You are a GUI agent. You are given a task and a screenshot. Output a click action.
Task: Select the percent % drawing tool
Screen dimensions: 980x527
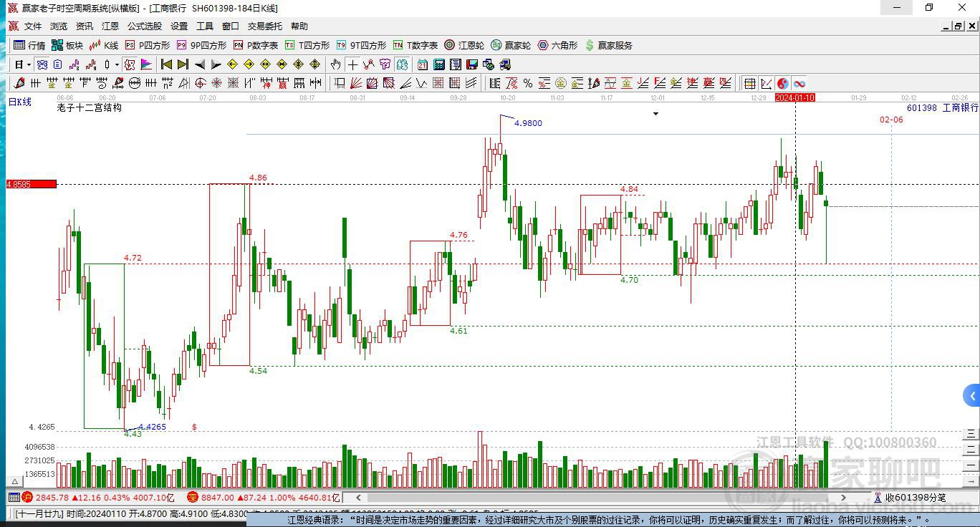click(x=528, y=83)
